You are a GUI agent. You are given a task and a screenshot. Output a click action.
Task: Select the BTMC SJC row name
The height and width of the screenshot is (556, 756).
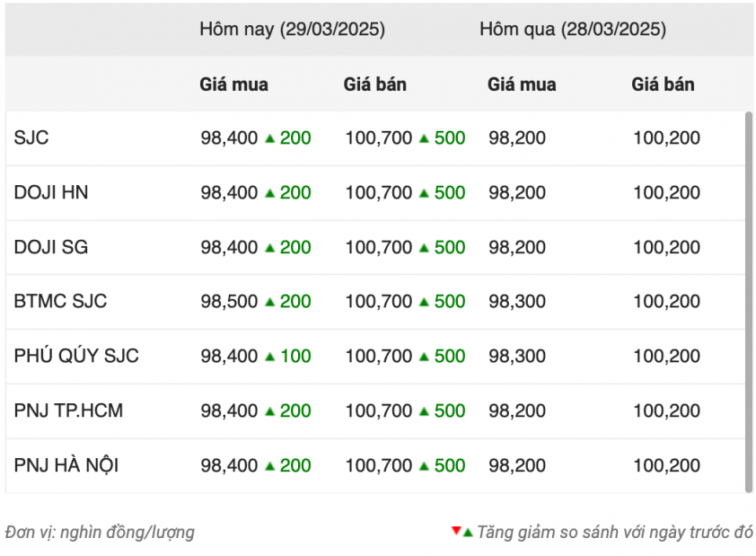[x=60, y=302]
